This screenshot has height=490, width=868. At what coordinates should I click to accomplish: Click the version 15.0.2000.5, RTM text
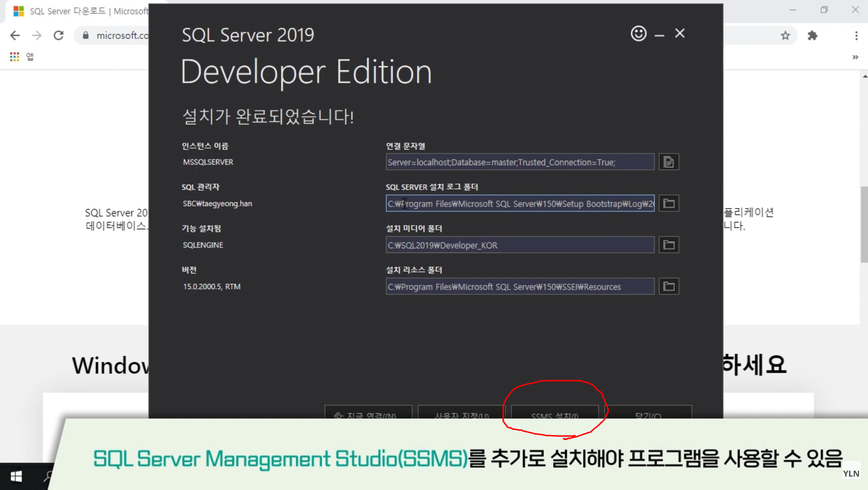click(211, 286)
